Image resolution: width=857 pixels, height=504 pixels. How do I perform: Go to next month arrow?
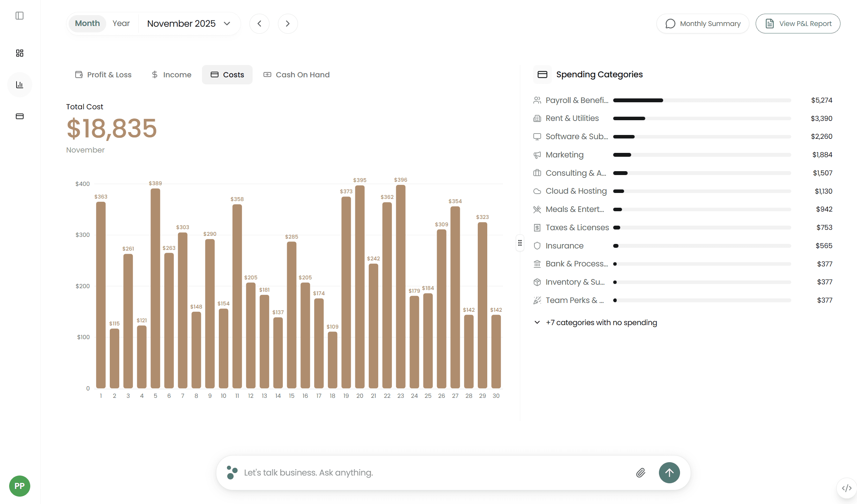tap(288, 24)
